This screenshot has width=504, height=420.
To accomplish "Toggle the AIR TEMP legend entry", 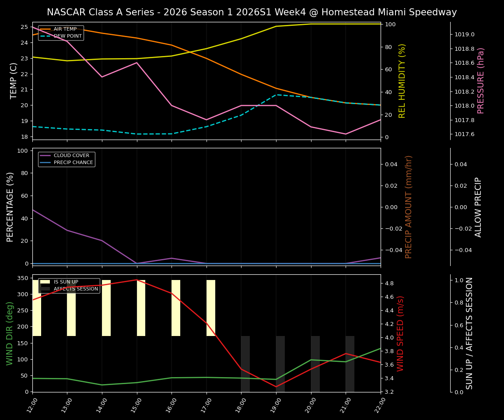I will [x=66, y=29].
